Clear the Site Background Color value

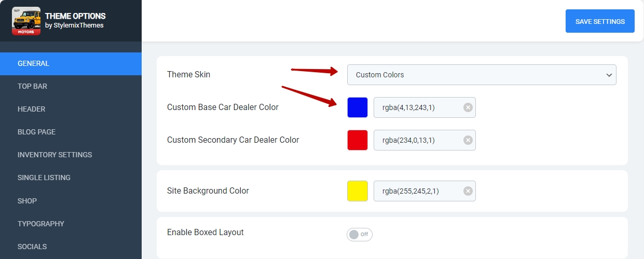click(468, 191)
